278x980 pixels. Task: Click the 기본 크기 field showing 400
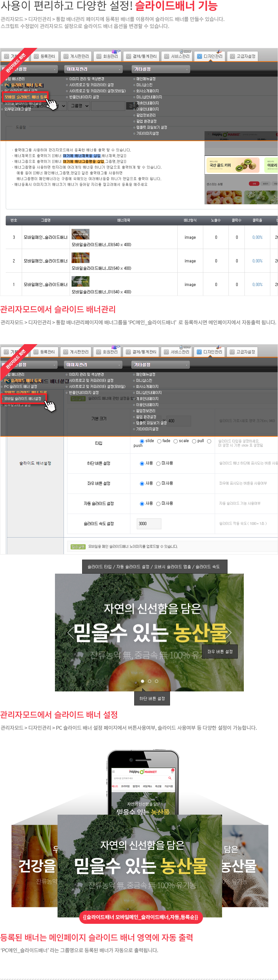[178, 421]
